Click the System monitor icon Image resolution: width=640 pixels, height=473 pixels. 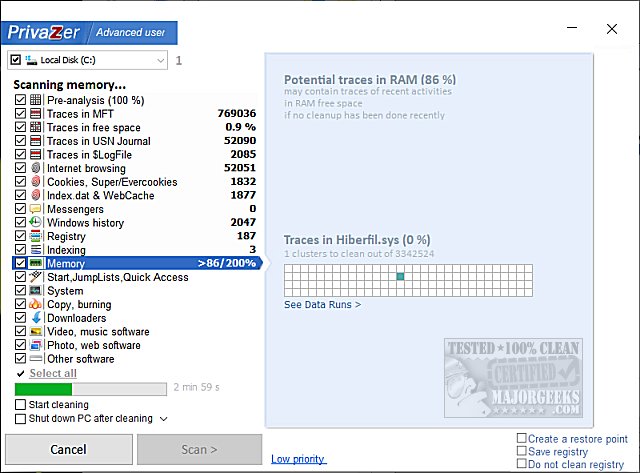pyautogui.click(x=36, y=291)
